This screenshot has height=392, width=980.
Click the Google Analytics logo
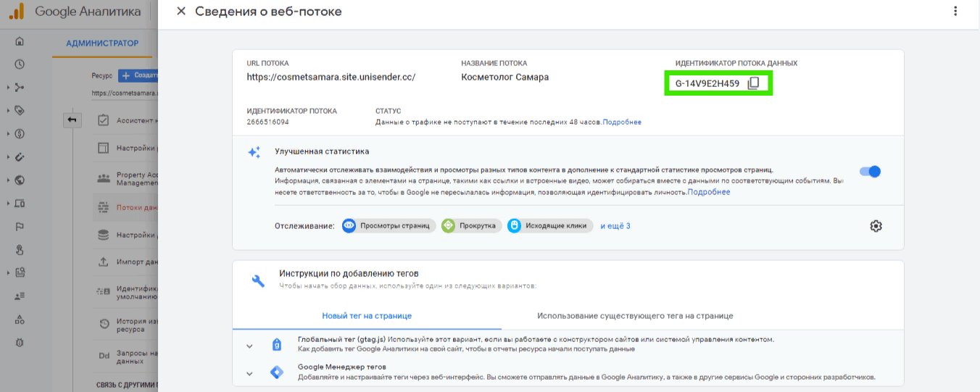tap(16, 12)
